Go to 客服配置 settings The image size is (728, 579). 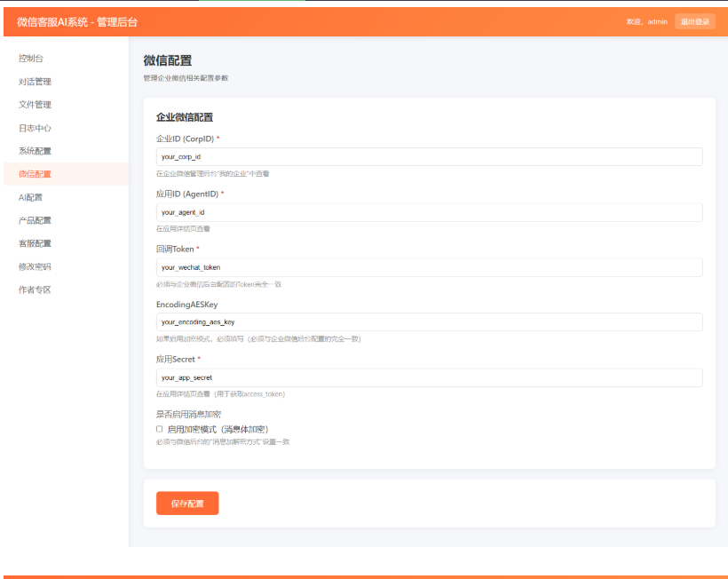(35, 243)
